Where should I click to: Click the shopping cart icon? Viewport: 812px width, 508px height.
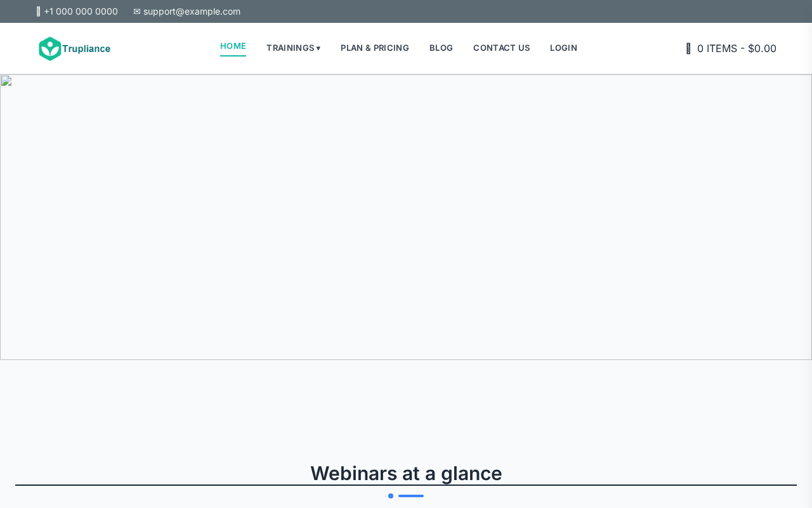point(688,48)
